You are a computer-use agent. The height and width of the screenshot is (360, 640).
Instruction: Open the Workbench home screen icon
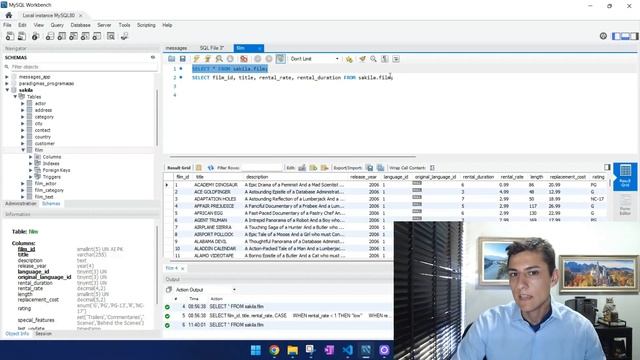(x=9, y=15)
